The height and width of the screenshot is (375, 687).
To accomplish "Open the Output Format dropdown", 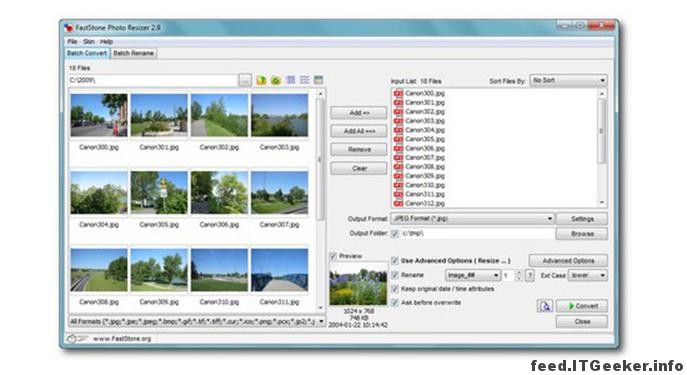I will click(x=472, y=218).
